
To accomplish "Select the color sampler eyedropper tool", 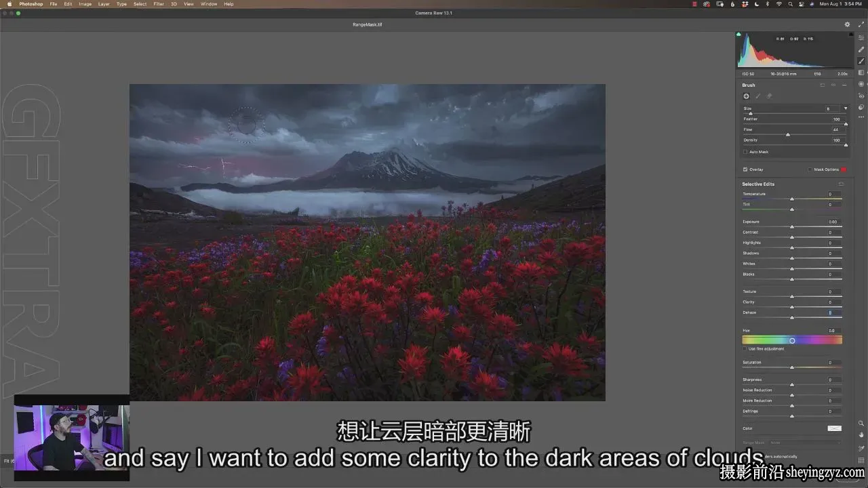I will pyautogui.click(x=861, y=448).
